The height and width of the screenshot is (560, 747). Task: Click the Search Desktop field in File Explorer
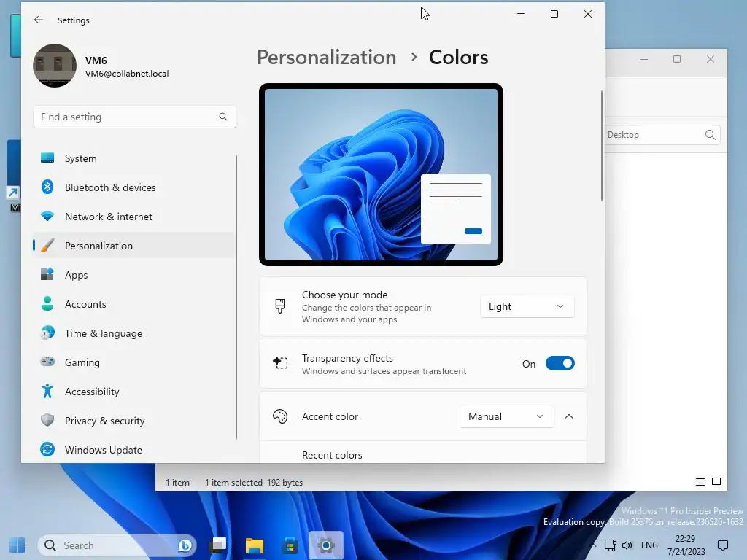point(662,135)
